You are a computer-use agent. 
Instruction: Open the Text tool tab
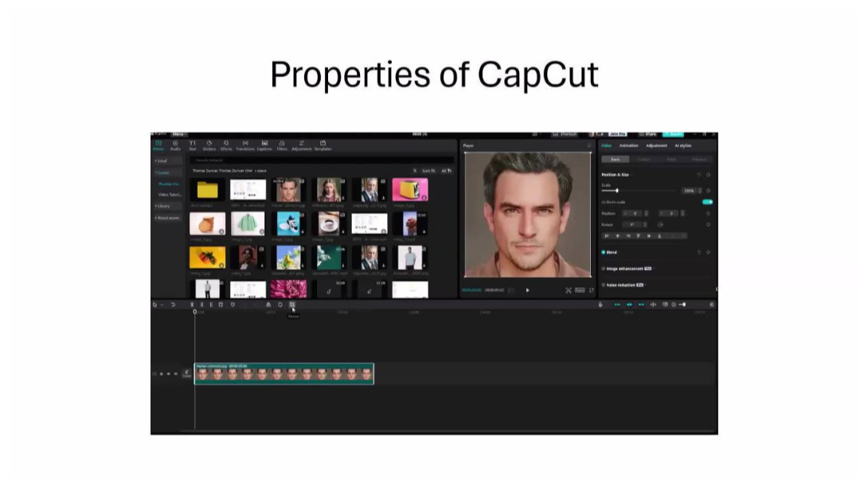click(x=193, y=146)
